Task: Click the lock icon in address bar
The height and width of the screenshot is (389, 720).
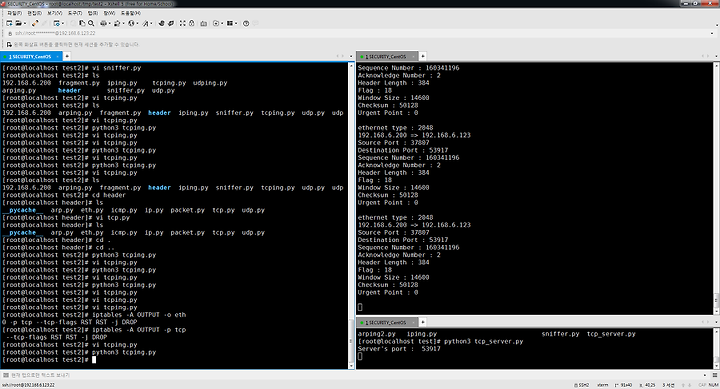Action: (x=10, y=34)
